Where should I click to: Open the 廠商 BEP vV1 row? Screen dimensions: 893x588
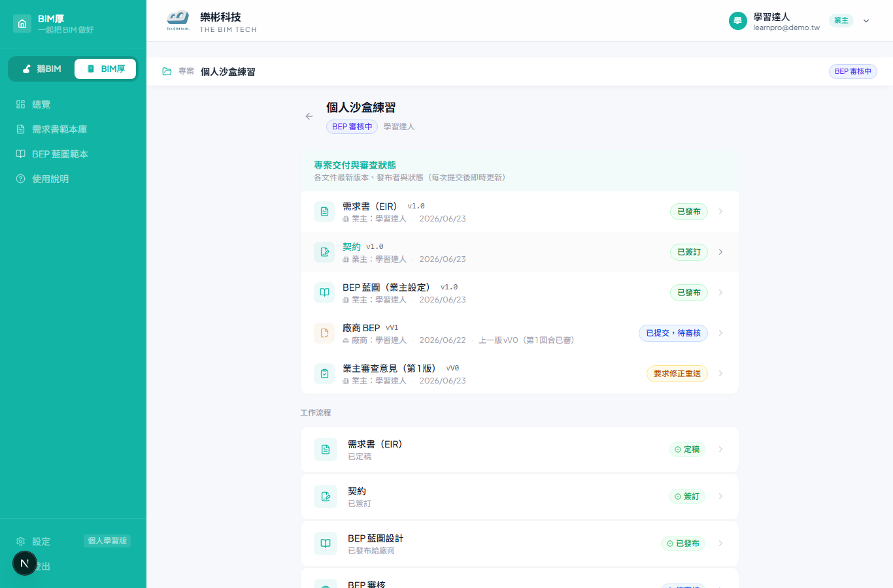[520, 333]
